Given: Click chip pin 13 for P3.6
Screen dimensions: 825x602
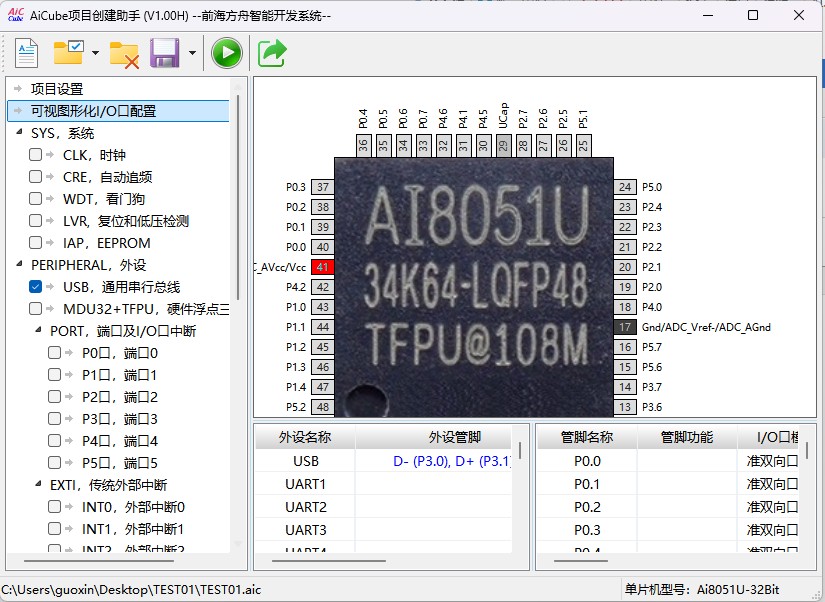Looking at the screenshot, I should pyautogui.click(x=625, y=407).
